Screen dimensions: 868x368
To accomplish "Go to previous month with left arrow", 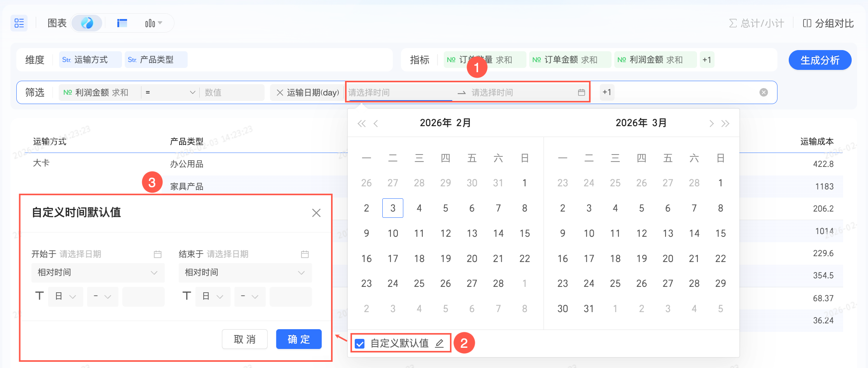I will click(376, 123).
